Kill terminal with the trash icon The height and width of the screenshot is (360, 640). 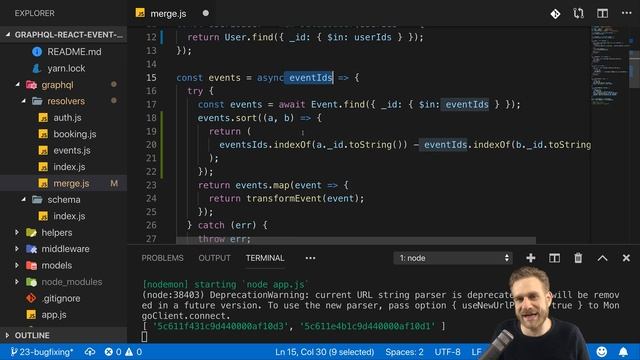coord(578,258)
